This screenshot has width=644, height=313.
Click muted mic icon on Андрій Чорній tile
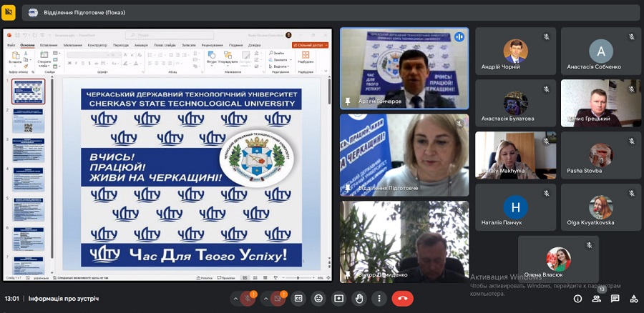point(546,37)
